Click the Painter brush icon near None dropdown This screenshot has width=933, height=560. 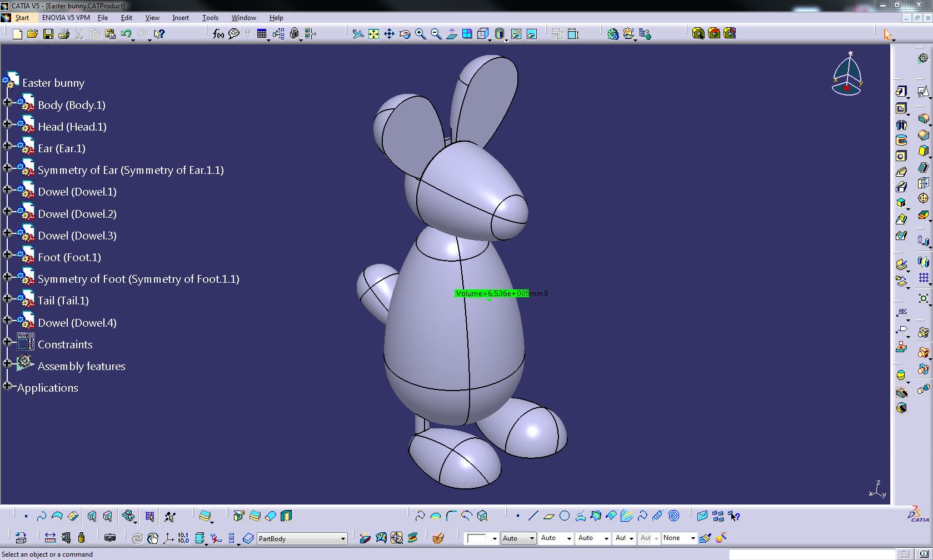pyautogui.click(x=705, y=537)
